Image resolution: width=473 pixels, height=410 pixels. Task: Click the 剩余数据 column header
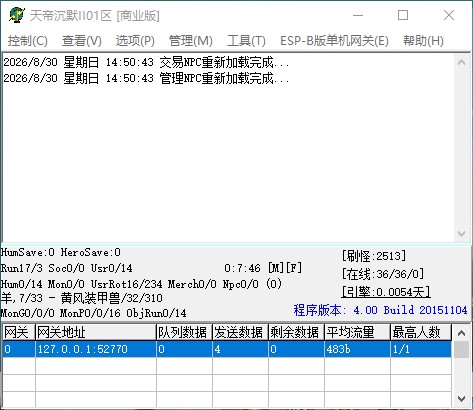coord(296,332)
